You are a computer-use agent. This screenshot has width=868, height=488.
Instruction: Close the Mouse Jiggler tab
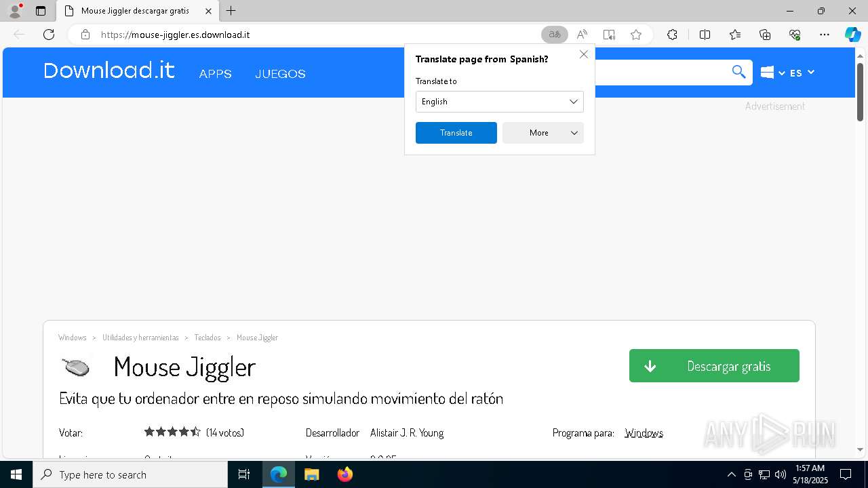click(208, 11)
